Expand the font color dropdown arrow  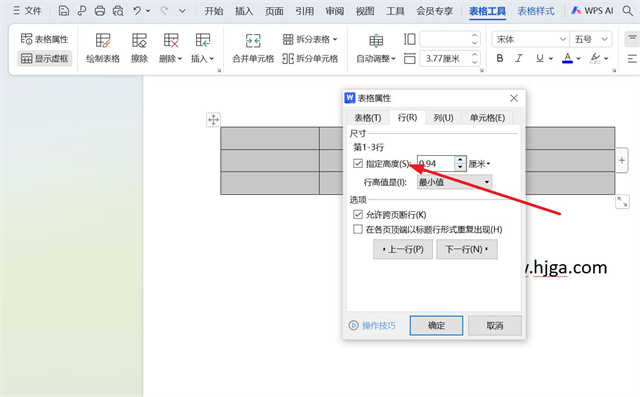coord(578,59)
